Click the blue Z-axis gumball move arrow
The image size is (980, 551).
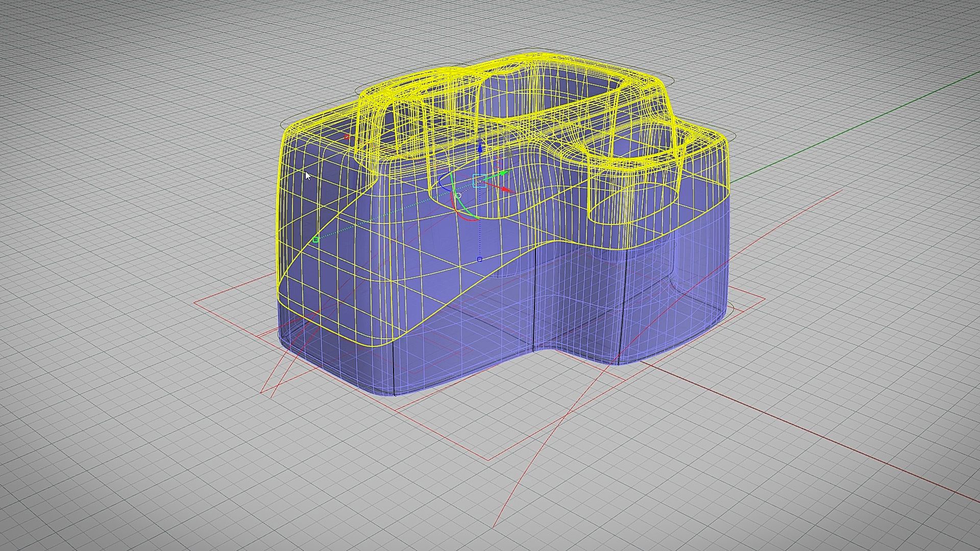[480, 147]
